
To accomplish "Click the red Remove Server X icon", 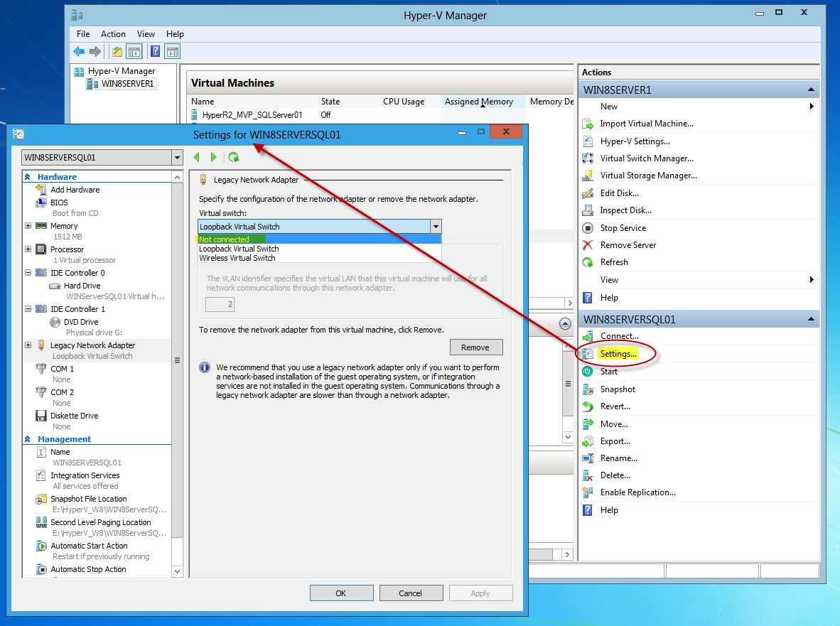I will 588,245.
